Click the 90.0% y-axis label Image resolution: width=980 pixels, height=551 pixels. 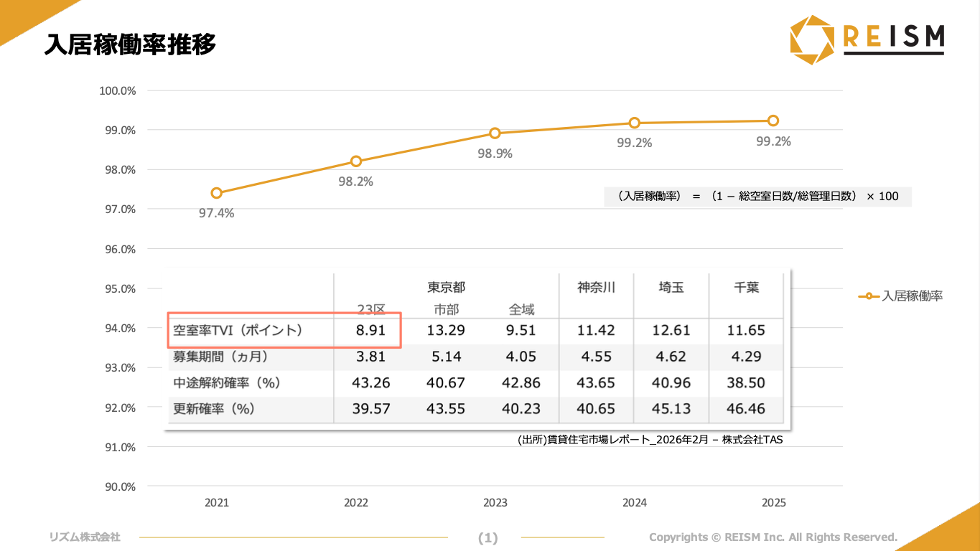pos(120,486)
